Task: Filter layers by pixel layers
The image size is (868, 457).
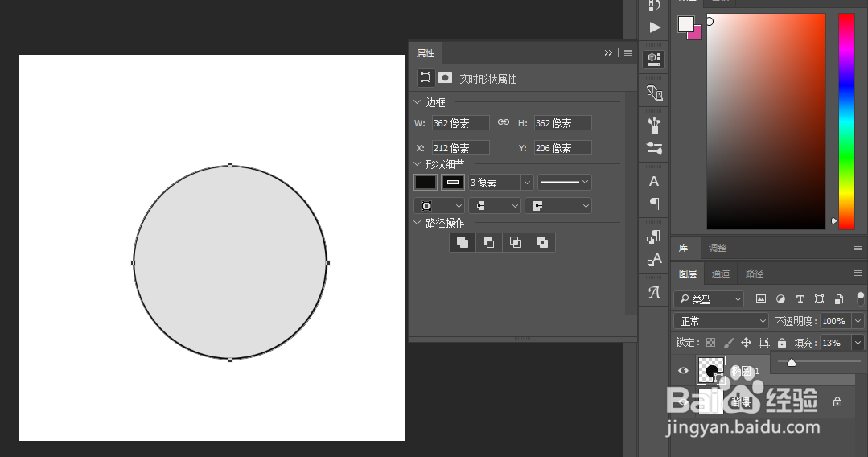Action: (761, 299)
